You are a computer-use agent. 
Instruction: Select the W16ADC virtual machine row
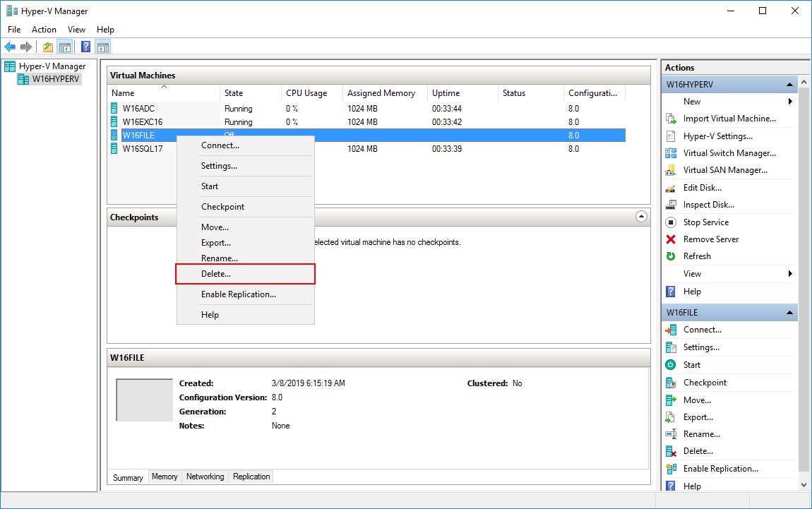tap(368, 109)
